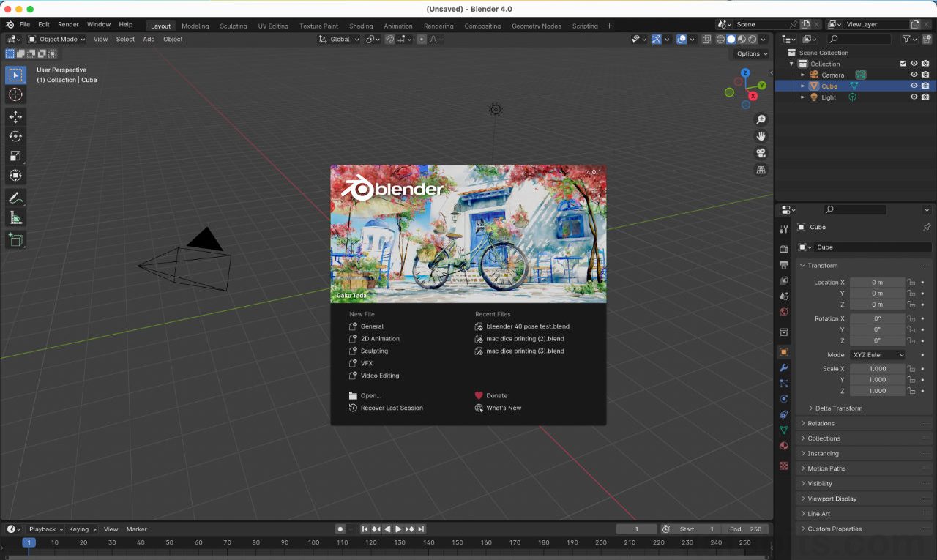Click the zoom magnifier viewport gizmo
Image resolution: width=937 pixels, height=560 pixels.
tap(761, 119)
